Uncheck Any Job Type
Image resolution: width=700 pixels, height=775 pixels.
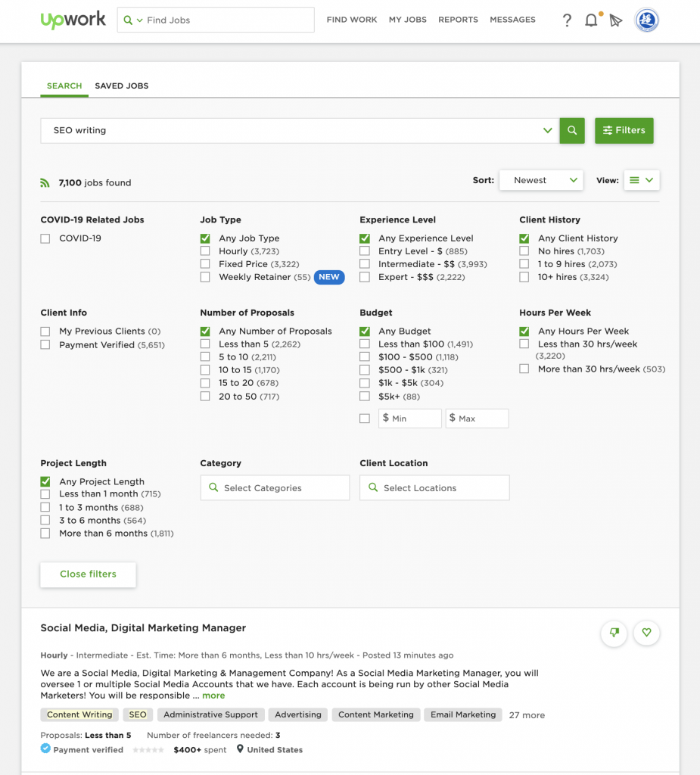[x=205, y=238]
